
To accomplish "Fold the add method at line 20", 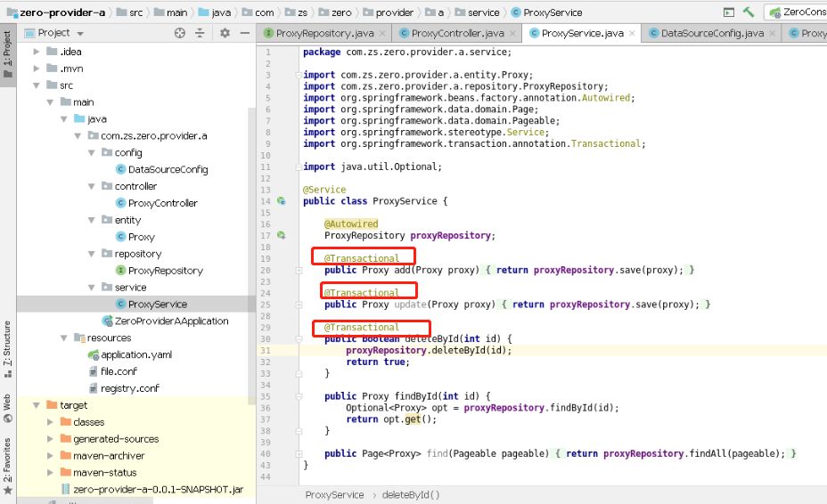I will (x=299, y=271).
